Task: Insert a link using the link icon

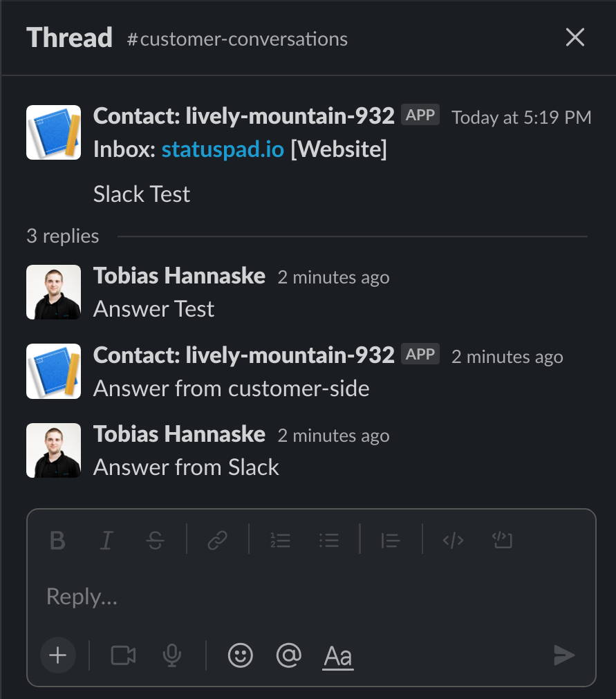Action: (x=217, y=541)
